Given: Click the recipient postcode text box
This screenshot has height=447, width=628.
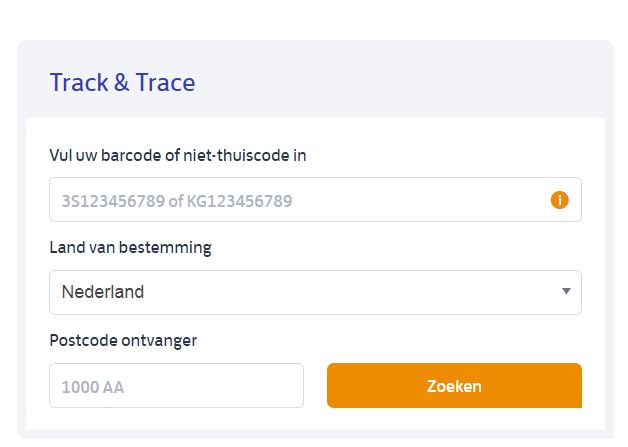Looking at the screenshot, I should pyautogui.click(x=176, y=386).
